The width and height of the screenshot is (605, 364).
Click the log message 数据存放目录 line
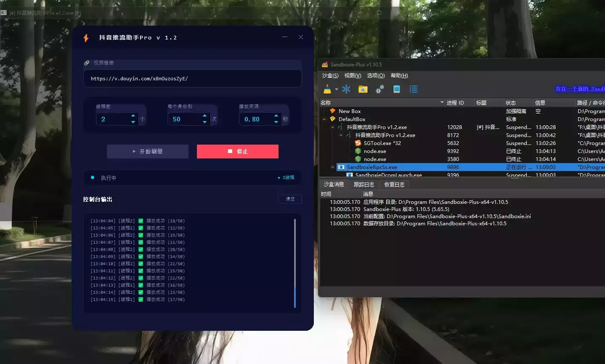[435, 223]
